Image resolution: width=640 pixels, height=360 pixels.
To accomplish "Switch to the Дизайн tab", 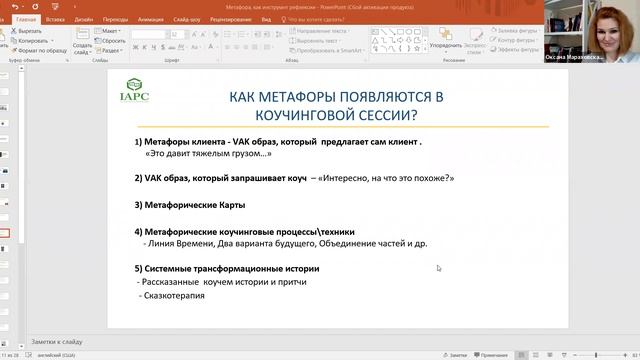I will (84, 20).
